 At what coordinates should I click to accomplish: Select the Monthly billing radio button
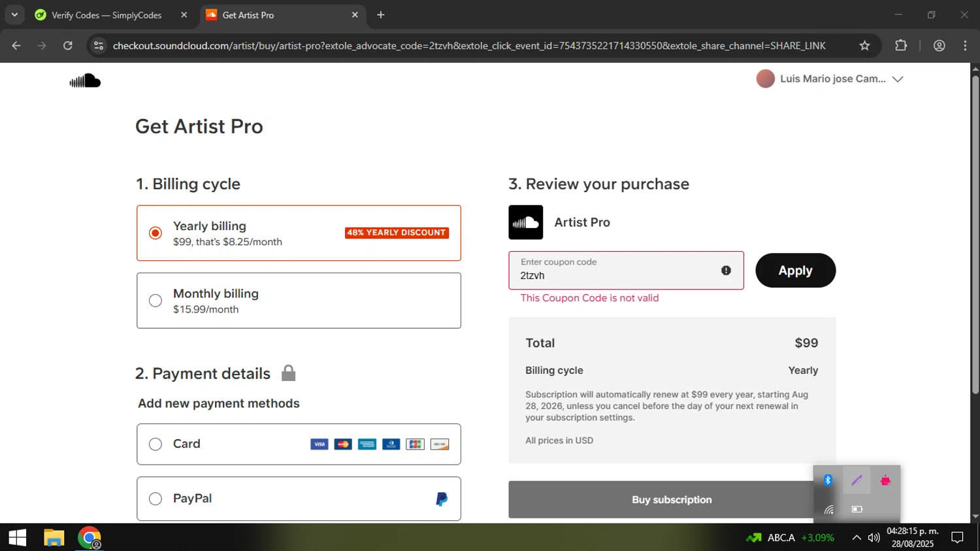click(155, 301)
